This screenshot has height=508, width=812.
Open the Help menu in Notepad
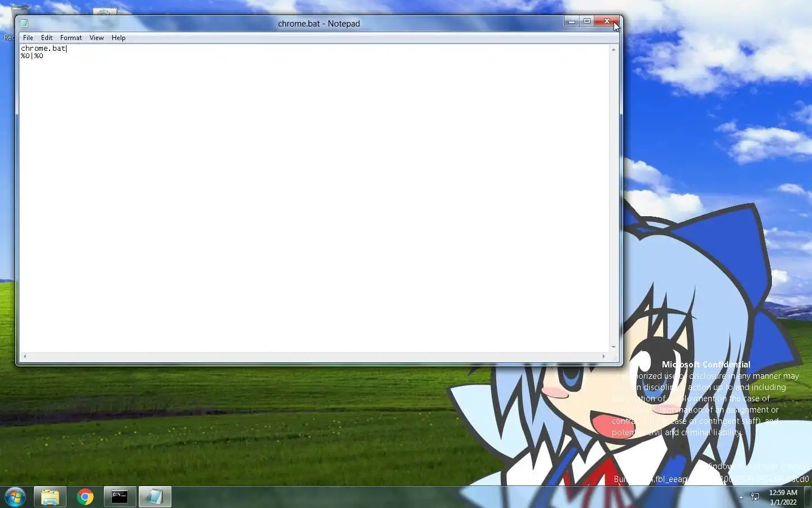click(x=118, y=38)
